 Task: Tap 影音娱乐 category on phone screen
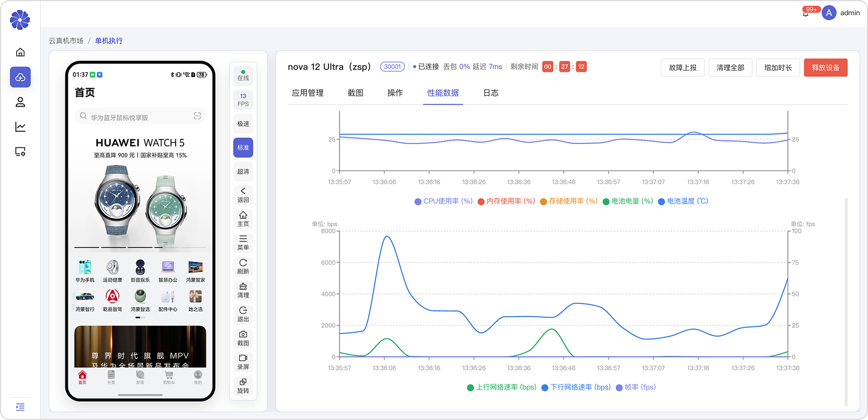(x=140, y=271)
